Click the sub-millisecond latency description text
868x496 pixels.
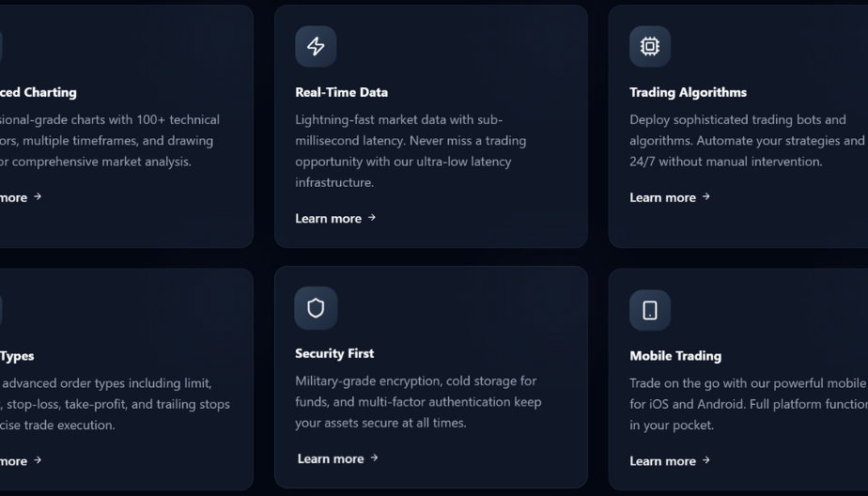pyautogui.click(x=411, y=150)
